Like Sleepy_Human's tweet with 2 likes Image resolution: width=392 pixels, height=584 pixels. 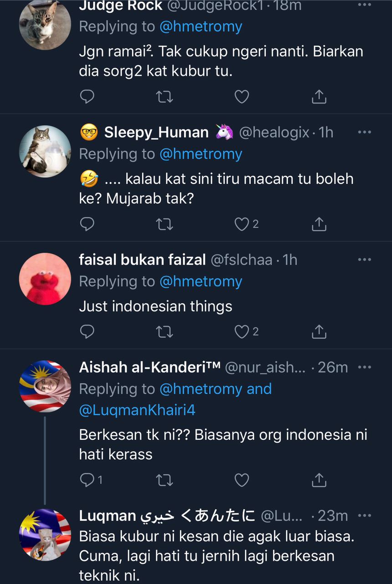(242, 224)
